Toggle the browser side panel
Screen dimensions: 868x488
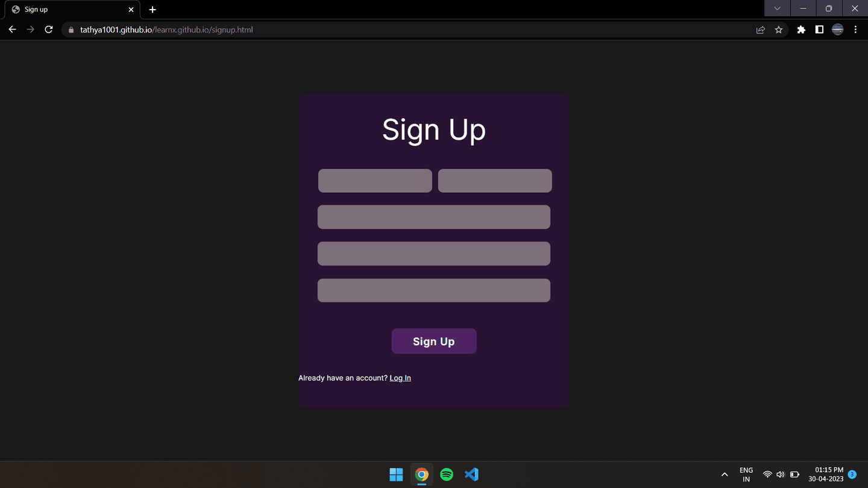(819, 30)
